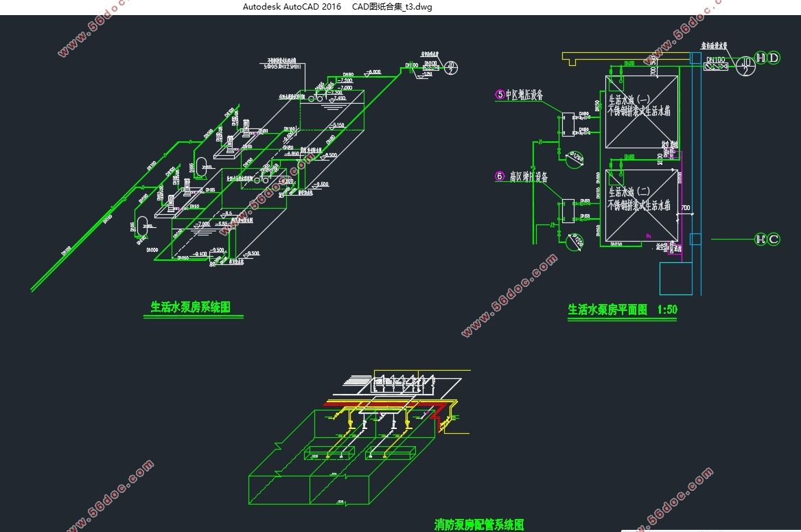This screenshot has width=801, height=532.
Task: Select the 消防泵房配管系统图 title text
Action: [x=478, y=524]
